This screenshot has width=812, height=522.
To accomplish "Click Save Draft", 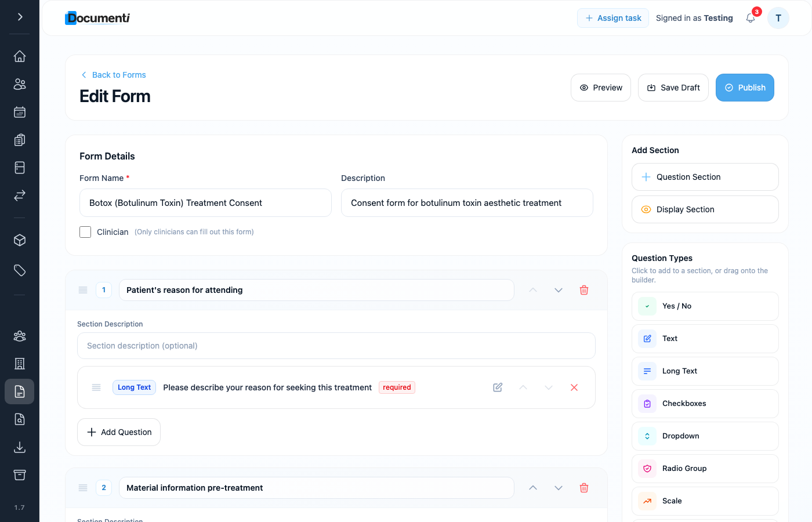I will 673,88.
